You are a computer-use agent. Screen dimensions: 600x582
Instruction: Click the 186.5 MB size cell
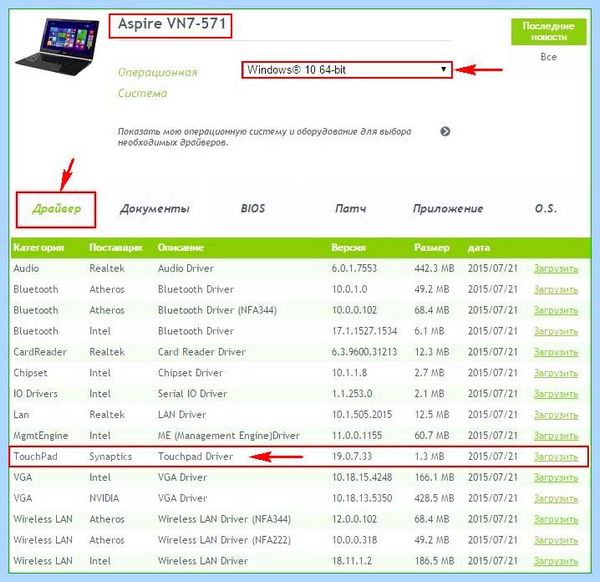(x=434, y=561)
